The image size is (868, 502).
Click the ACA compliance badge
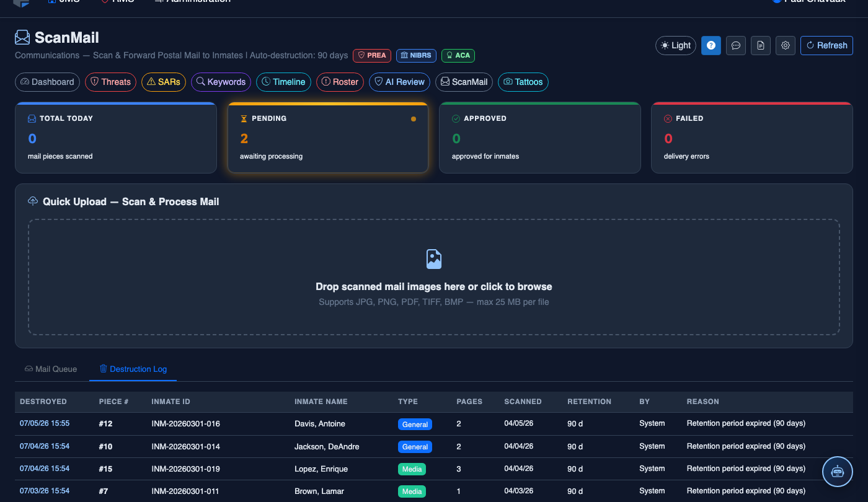[458, 55]
